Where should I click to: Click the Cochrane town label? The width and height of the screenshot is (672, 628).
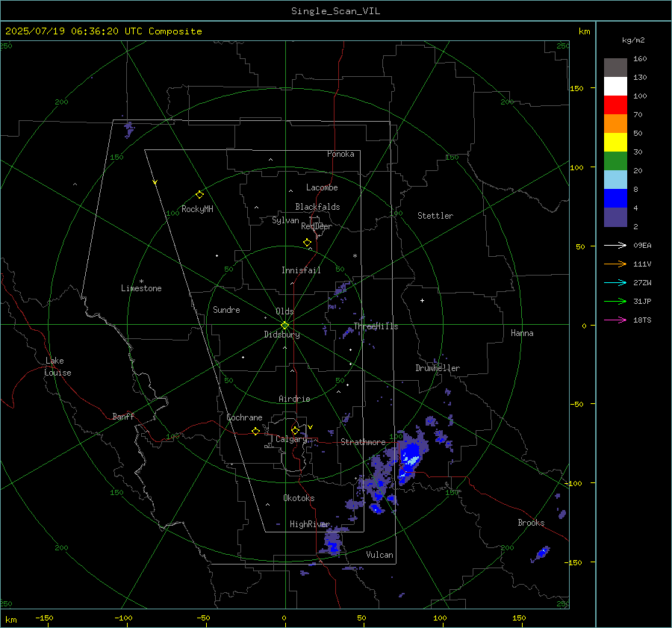(244, 417)
